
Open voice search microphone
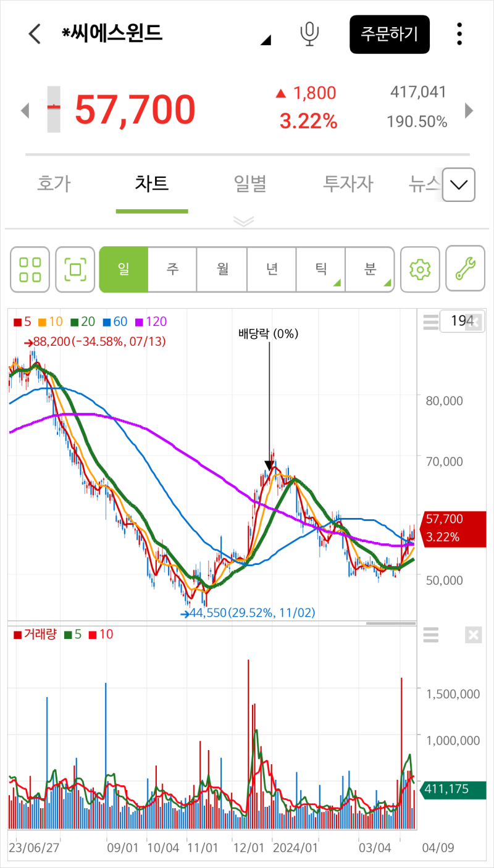[310, 34]
